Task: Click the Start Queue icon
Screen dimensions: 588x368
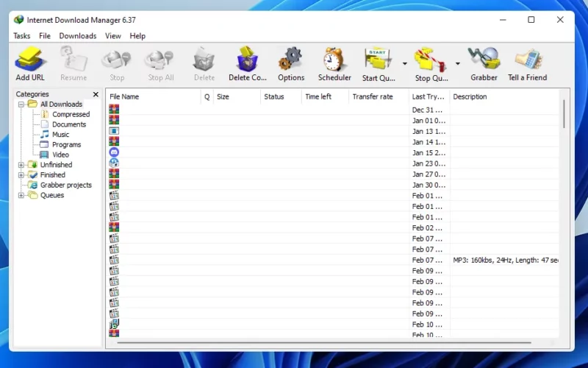Action: pyautogui.click(x=378, y=60)
